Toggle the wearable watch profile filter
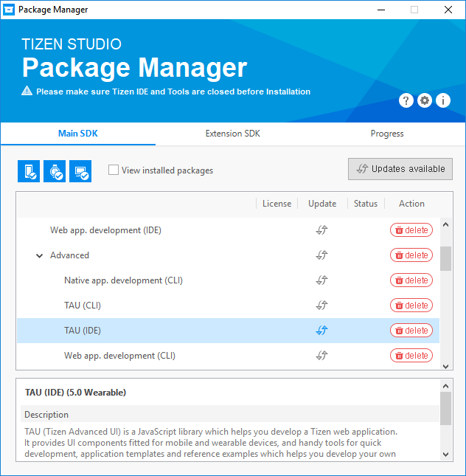Image resolution: width=466 pixels, height=476 pixels. click(x=55, y=170)
